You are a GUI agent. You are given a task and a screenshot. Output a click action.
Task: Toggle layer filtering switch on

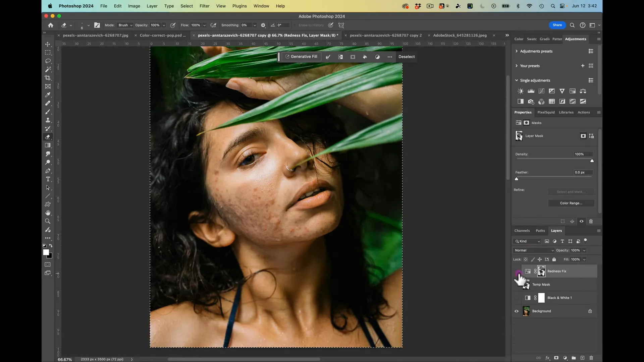586,240
